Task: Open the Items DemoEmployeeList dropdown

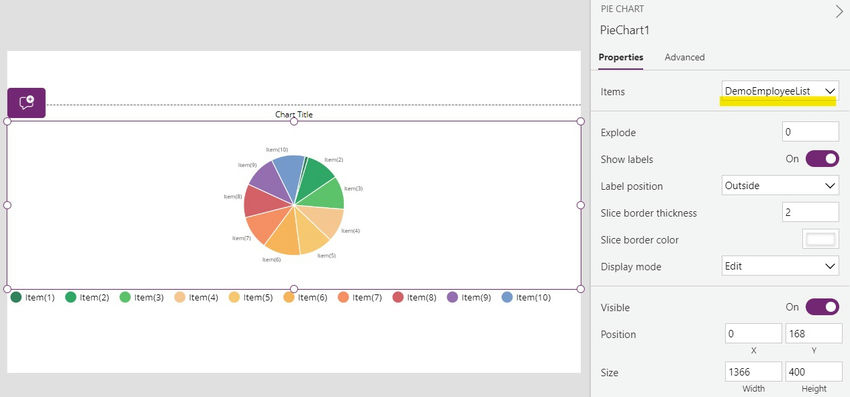Action: (x=780, y=91)
